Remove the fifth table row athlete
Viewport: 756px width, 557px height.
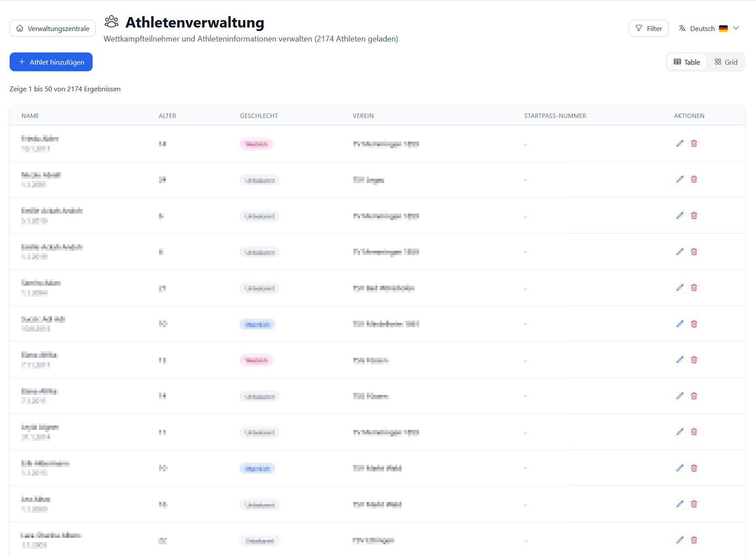tap(694, 287)
